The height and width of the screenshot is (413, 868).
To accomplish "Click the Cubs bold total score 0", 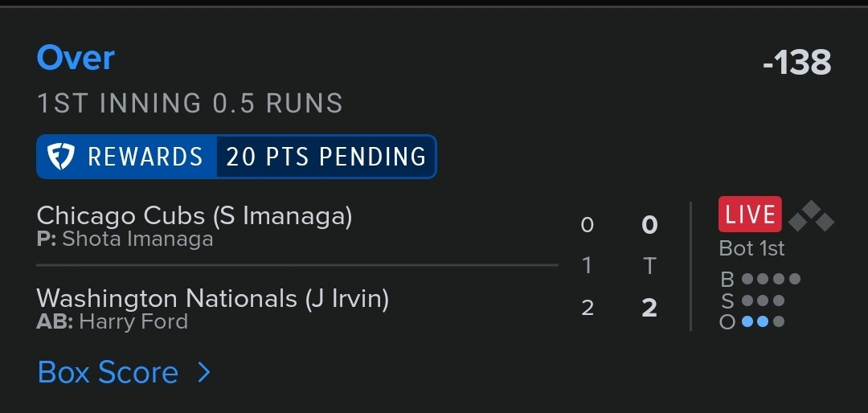I will (x=649, y=225).
